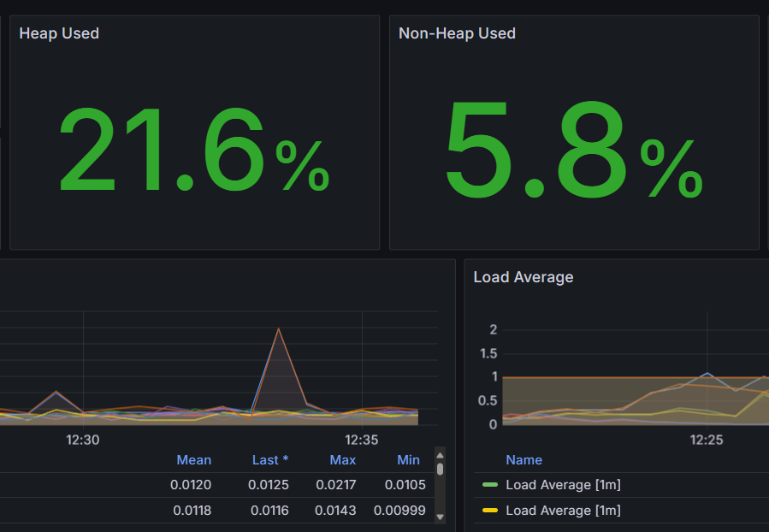This screenshot has width=769, height=532.
Task: Click the yellow Load Average [1m] color swatch
Action: pos(490,511)
